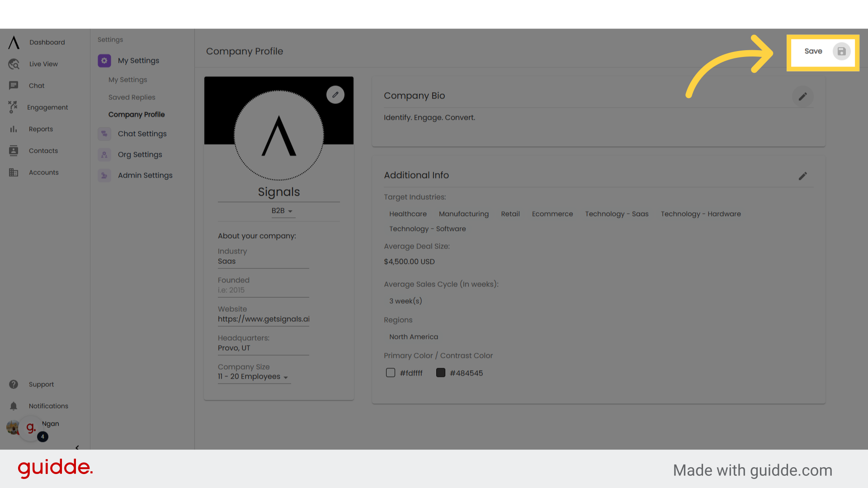Screen dimensions: 868x488
Task: Click the Founded year input field
Action: (x=264, y=291)
